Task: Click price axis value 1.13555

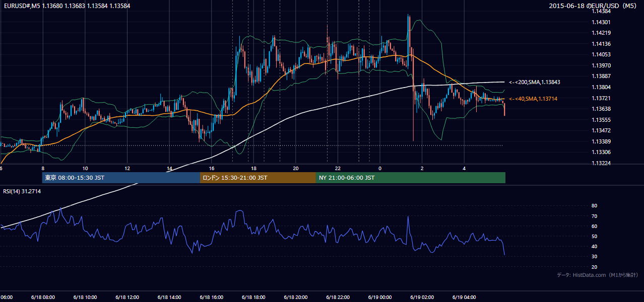Action: pyautogui.click(x=601, y=120)
